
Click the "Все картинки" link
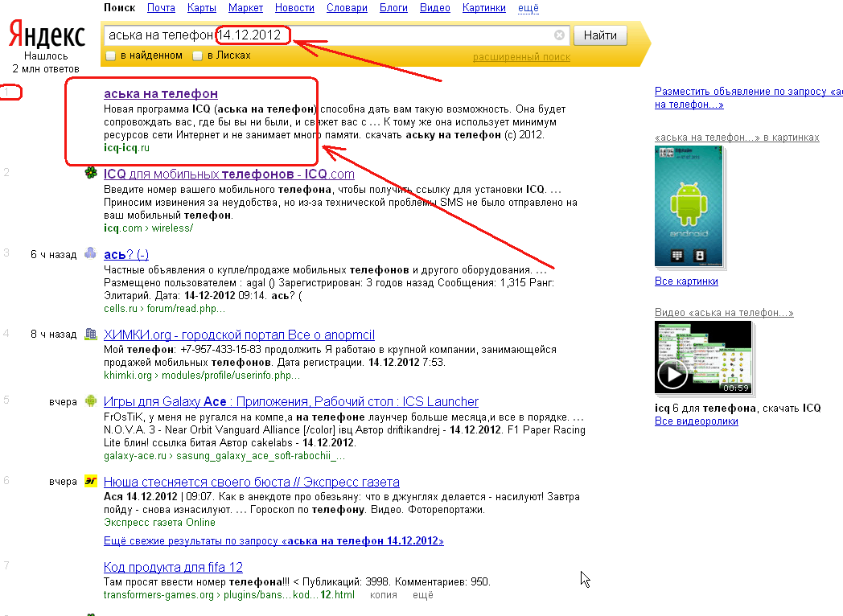[686, 281]
